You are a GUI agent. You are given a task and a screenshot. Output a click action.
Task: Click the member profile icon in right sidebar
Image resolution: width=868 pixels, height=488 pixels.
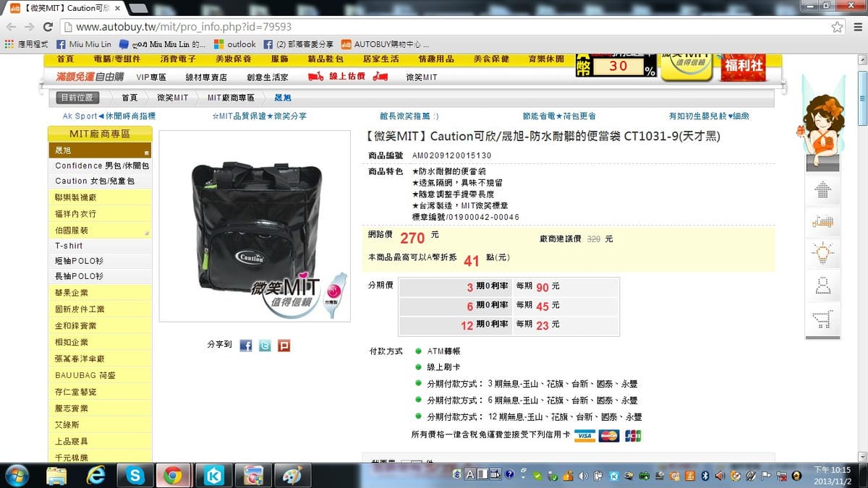[x=822, y=285]
